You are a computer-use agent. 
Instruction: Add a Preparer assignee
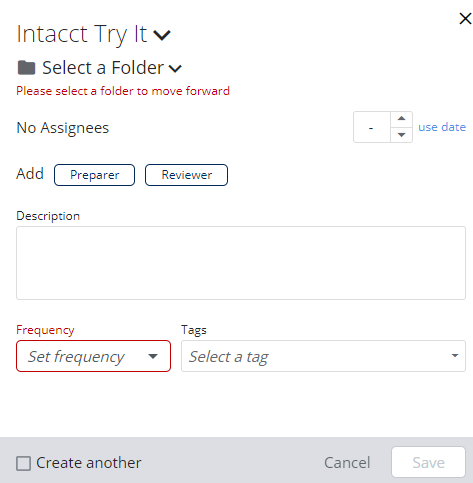pyautogui.click(x=95, y=175)
